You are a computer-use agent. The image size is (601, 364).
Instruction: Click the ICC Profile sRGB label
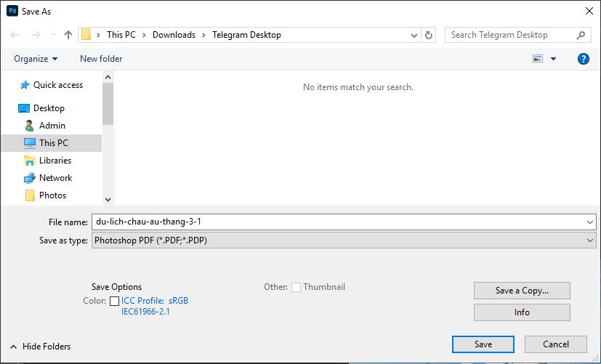155,306
